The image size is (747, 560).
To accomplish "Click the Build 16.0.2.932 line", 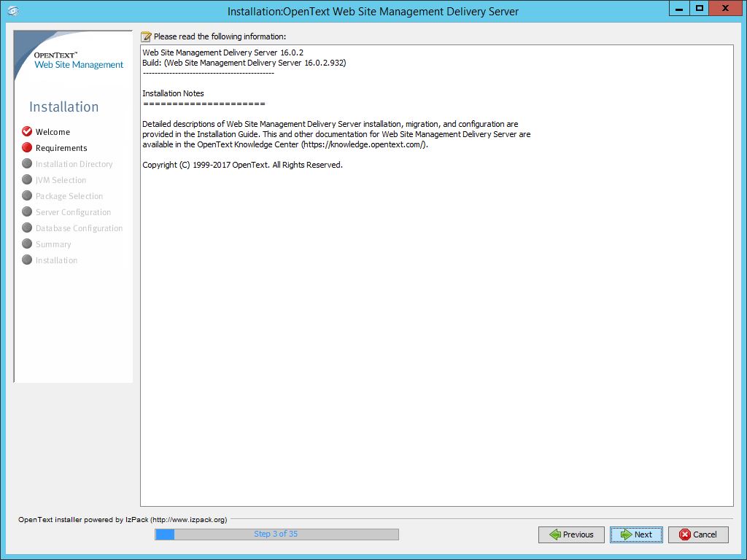I will pos(244,63).
